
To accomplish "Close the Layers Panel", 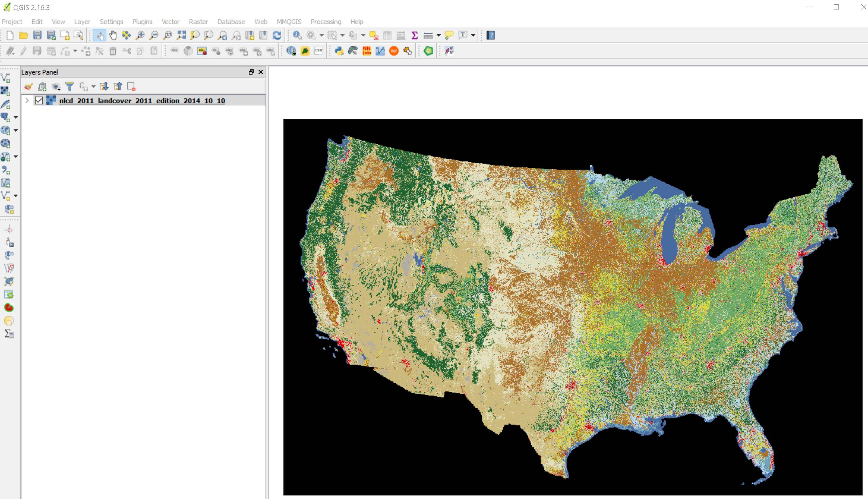I will (261, 72).
